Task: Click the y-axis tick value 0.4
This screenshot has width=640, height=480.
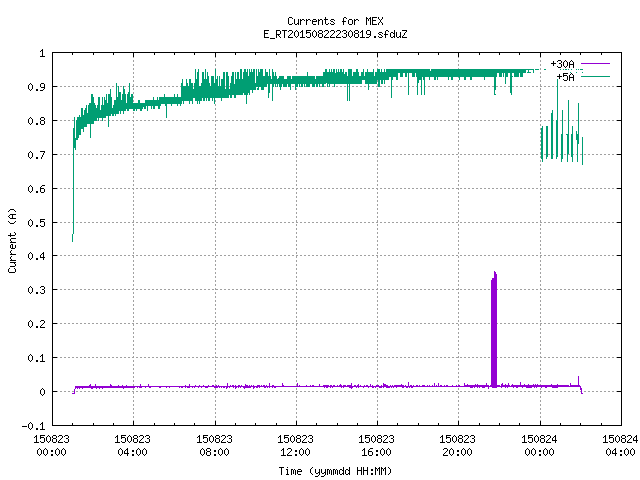Action: pos(36,256)
